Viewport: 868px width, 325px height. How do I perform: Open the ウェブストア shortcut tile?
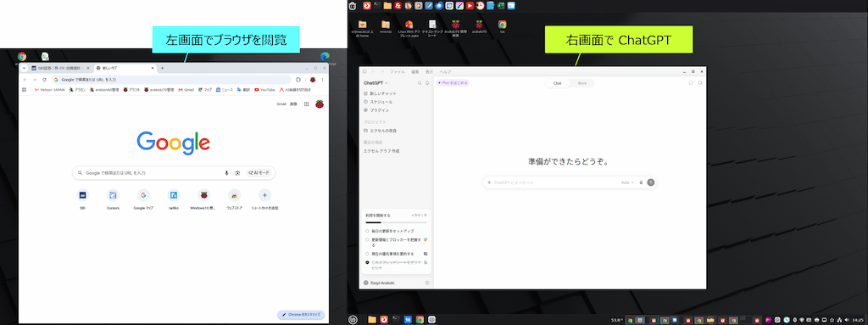click(234, 195)
